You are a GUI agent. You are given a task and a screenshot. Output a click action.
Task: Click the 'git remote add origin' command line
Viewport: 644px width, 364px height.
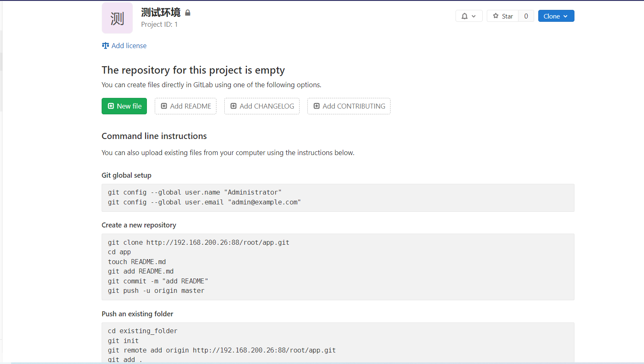[x=222, y=350]
